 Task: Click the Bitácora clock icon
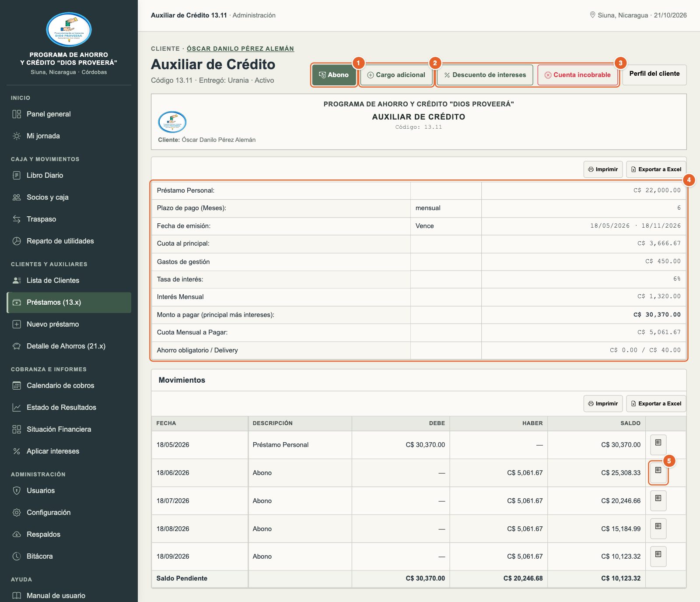click(x=17, y=556)
